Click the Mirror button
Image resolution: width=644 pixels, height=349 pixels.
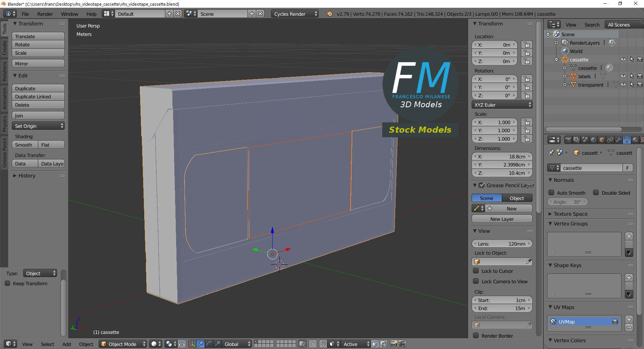tap(38, 63)
